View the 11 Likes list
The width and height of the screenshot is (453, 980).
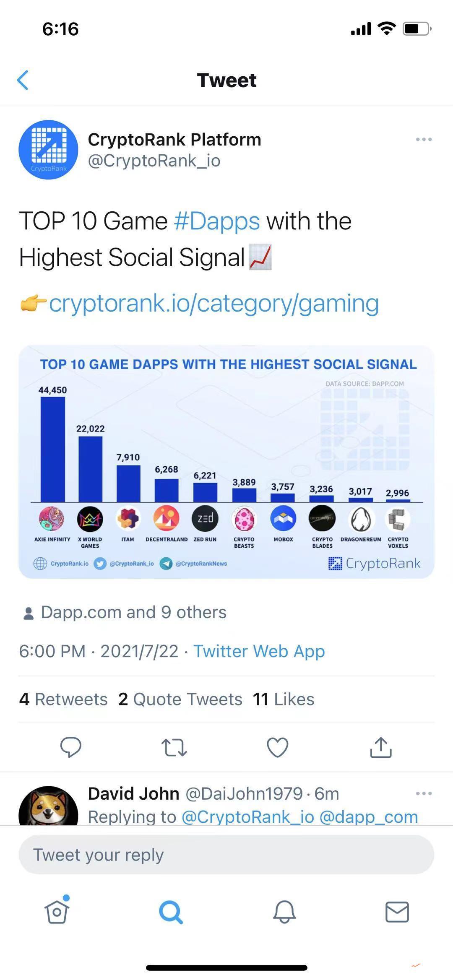pos(283,698)
